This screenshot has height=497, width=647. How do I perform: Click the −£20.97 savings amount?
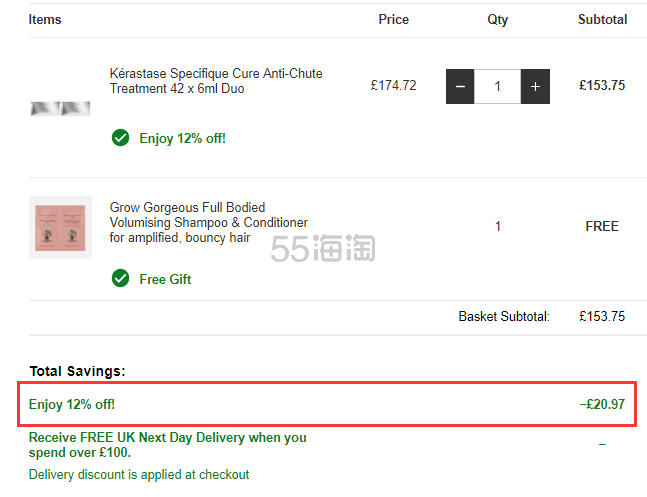coord(602,404)
